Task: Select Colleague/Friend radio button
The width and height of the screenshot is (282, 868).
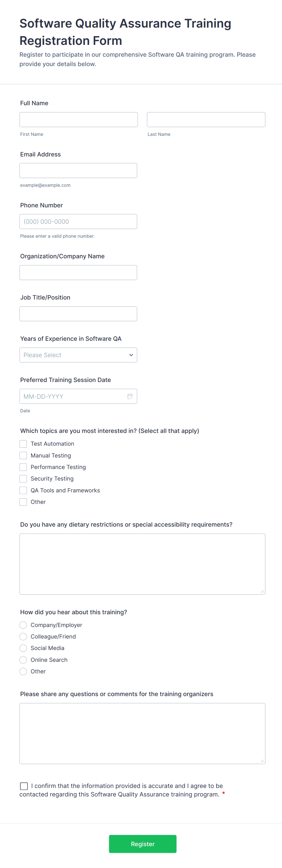Action: tap(23, 636)
